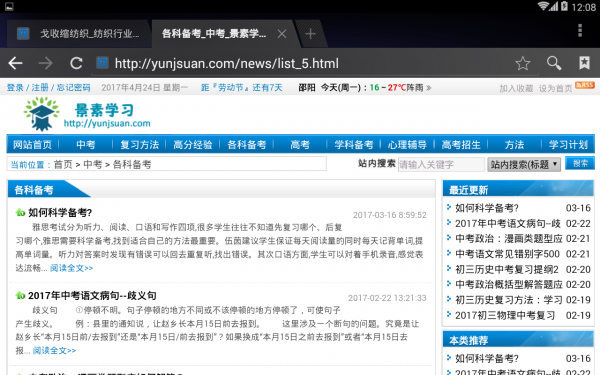The height and width of the screenshot is (375, 600).
Task: Open 高分经验 nav item
Action: click(192, 145)
